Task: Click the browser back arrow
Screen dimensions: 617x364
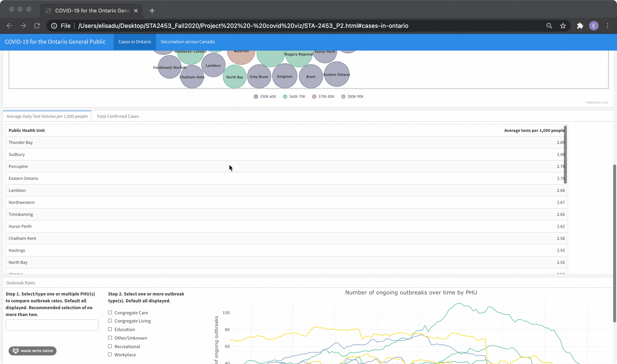Action: pos(9,26)
